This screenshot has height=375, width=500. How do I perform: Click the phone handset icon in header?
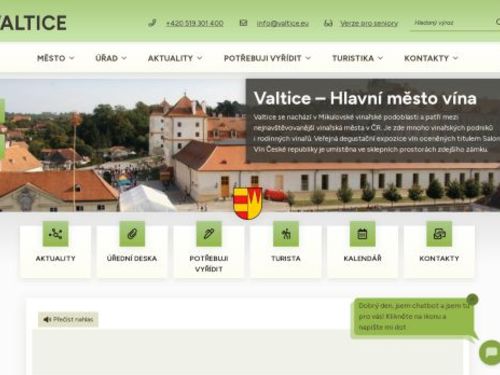click(x=152, y=23)
